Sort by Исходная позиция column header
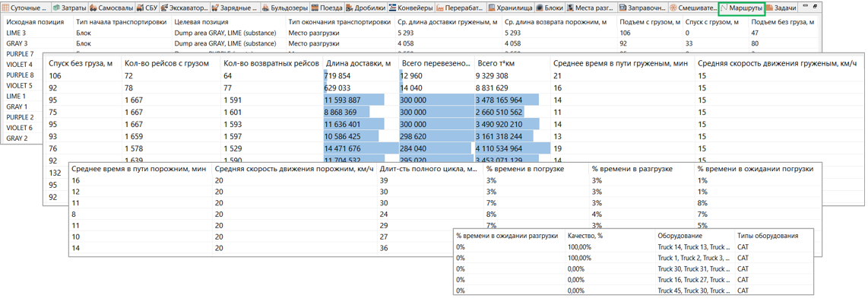This screenshot has height=305, width=868. (36, 22)
